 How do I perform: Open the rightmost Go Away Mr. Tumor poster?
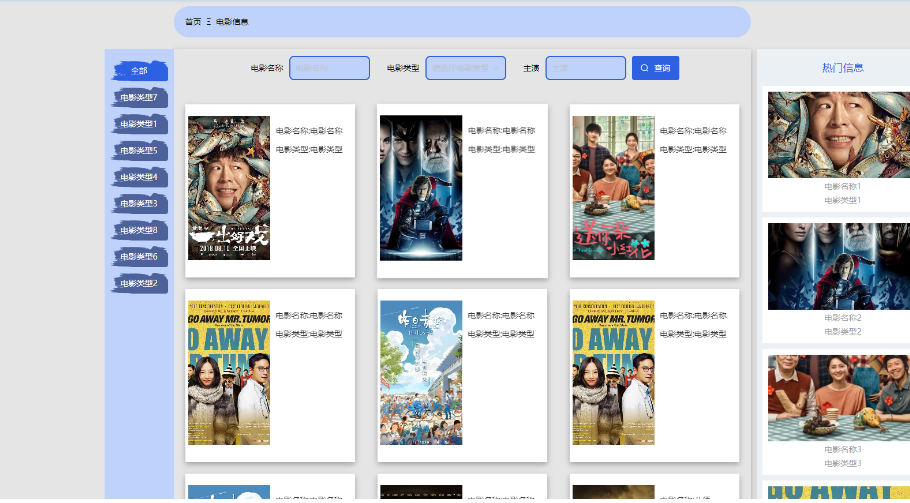613,372
